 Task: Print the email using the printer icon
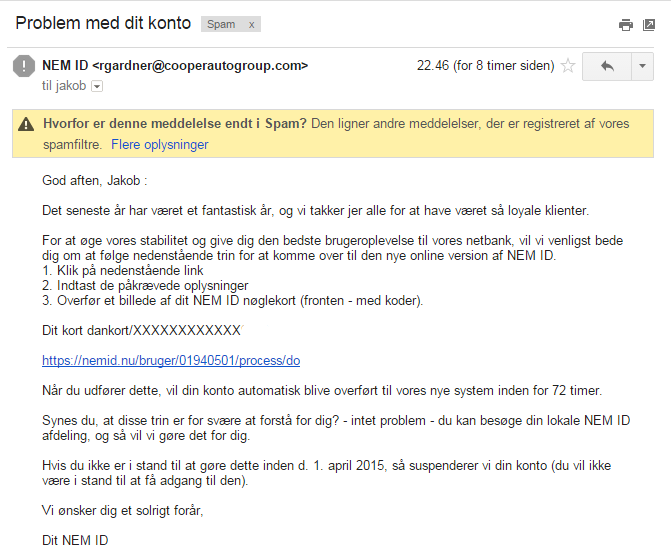tap(626, 25)
